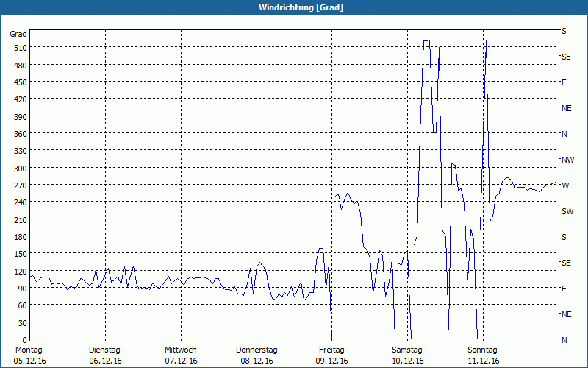Select the 420 value on left axis
The height and width of the screenshot is (368, 588).
click(x=21, y=99)
